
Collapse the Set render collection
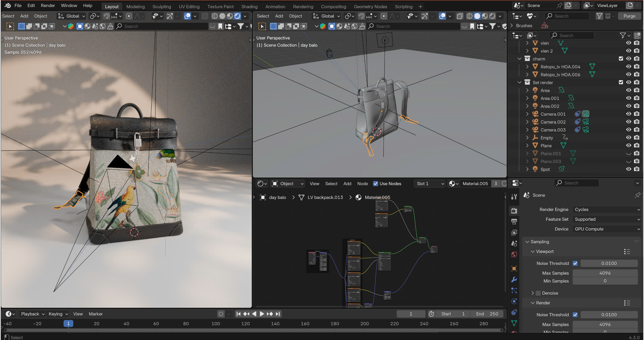519,82
